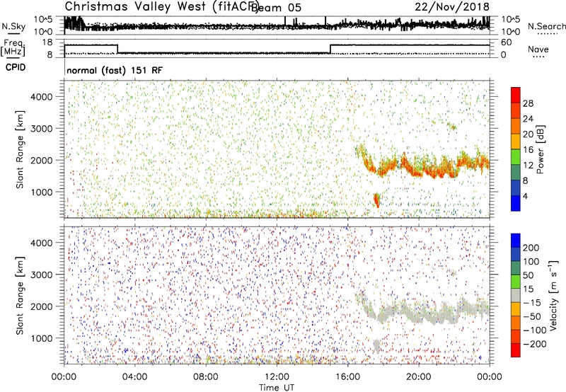Click the "04:00" time tick label
The height and width of the screenshot is (392, 566).
tap(134, 377)
